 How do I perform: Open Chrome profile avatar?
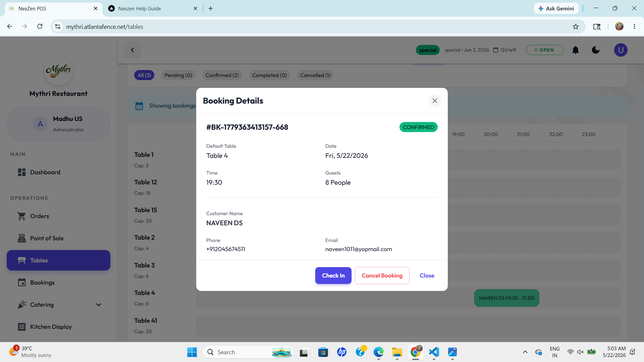coord(619,26)
